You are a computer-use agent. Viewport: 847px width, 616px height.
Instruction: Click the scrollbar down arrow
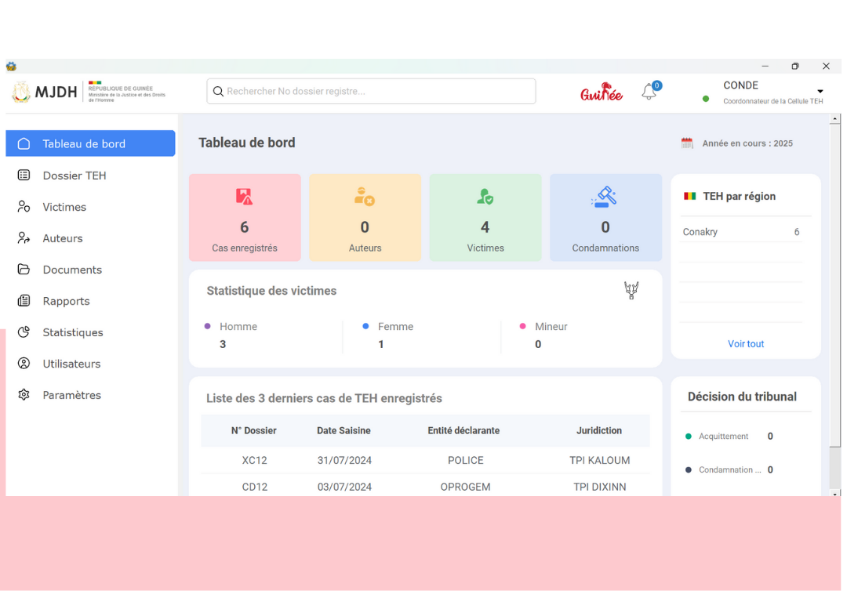pos(835,492)
